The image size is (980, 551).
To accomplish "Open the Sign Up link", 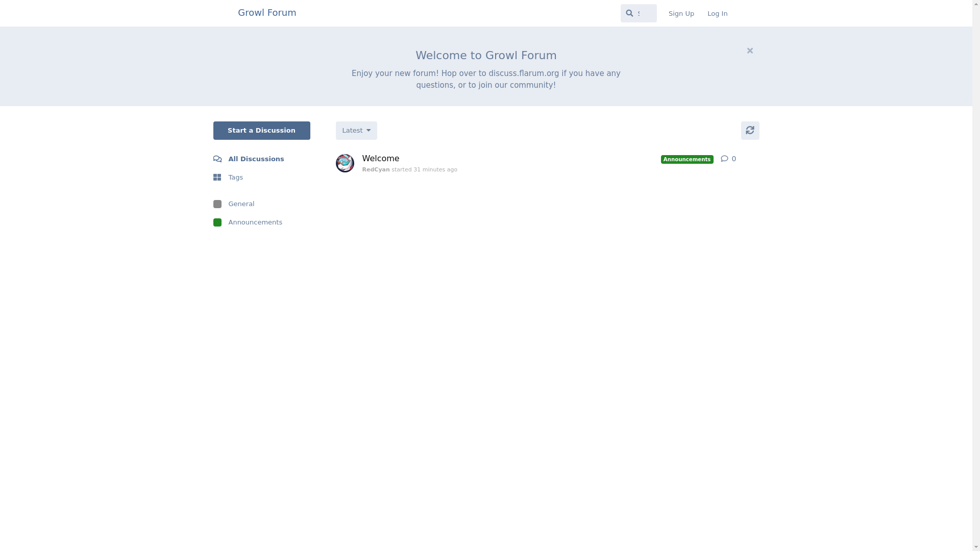I will (681, 14).
